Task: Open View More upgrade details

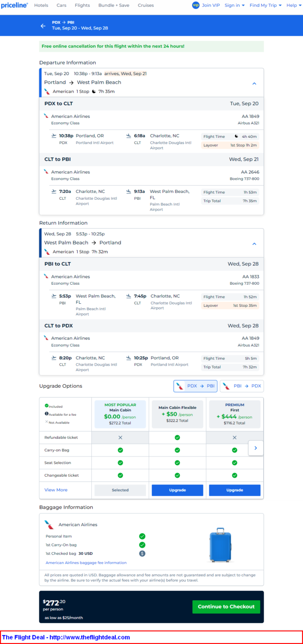Action: click(x=56, y=490)
